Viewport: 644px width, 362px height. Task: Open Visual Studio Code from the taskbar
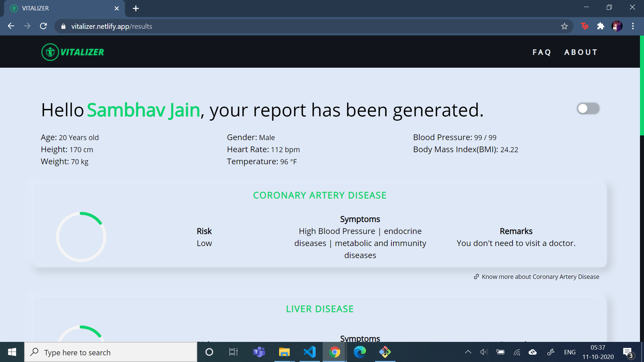[309, 352]
